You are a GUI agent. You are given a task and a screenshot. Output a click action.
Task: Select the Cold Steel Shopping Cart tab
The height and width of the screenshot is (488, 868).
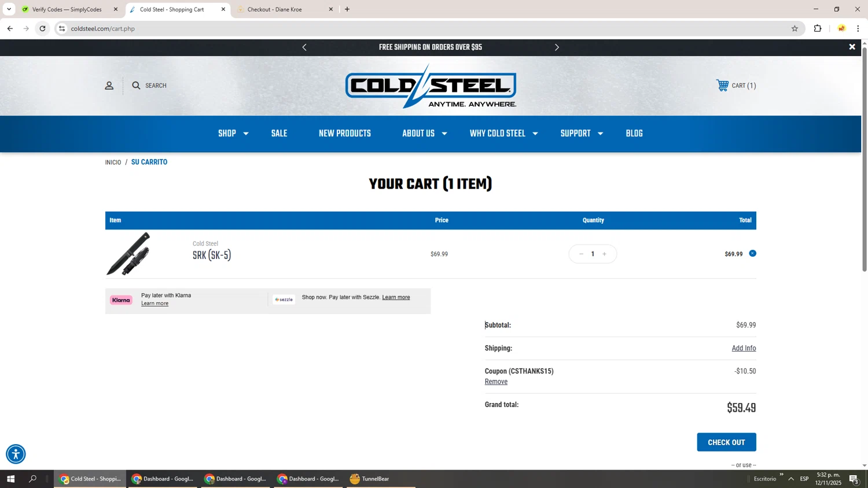click(172, 9)
